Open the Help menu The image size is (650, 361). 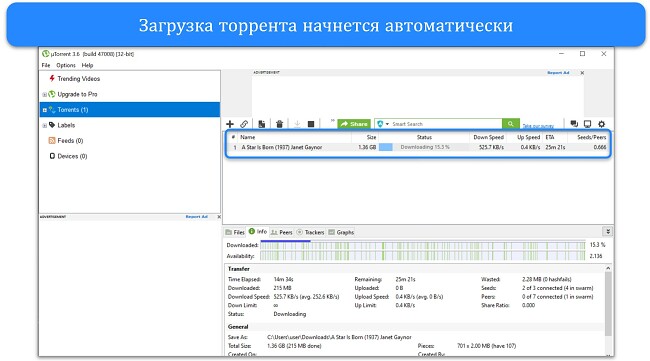pyautogui.click(x=87, y=65)
